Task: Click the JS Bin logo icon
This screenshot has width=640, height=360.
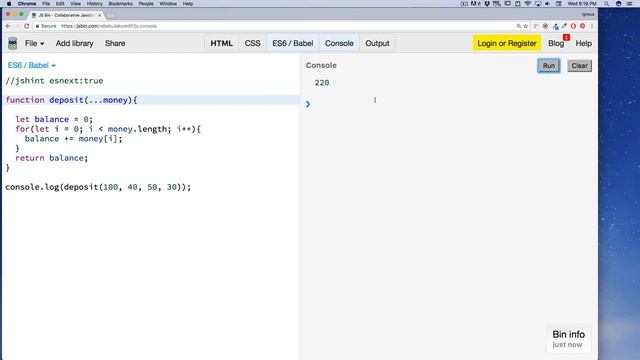Action: click(x=13, y=43)
